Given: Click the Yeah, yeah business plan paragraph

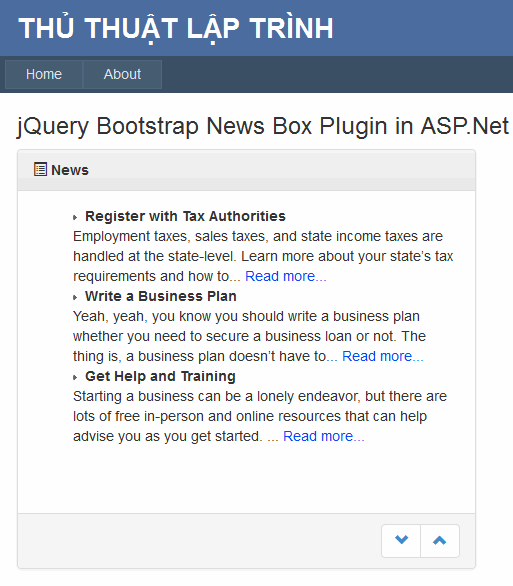Looking at the screenshot, I should pos(250,336).
